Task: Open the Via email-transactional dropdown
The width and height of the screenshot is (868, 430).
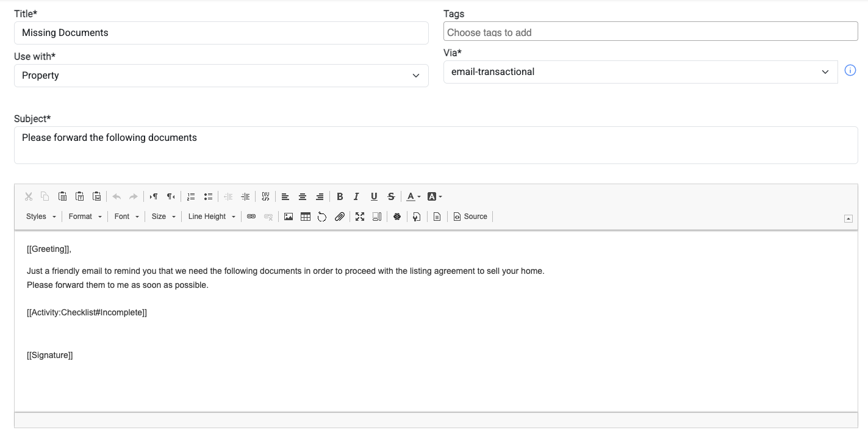Action: point(640,72)
